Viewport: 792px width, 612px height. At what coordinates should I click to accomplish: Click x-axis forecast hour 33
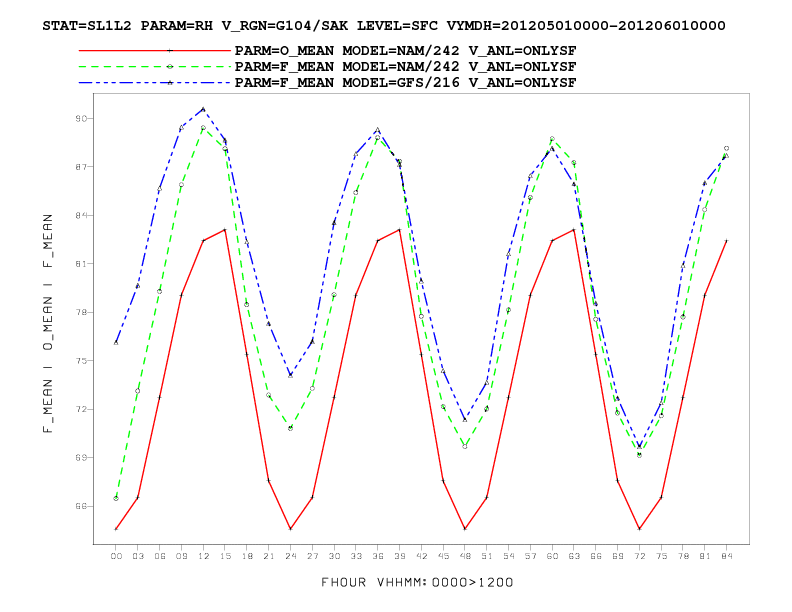click(x=356, y=556)
